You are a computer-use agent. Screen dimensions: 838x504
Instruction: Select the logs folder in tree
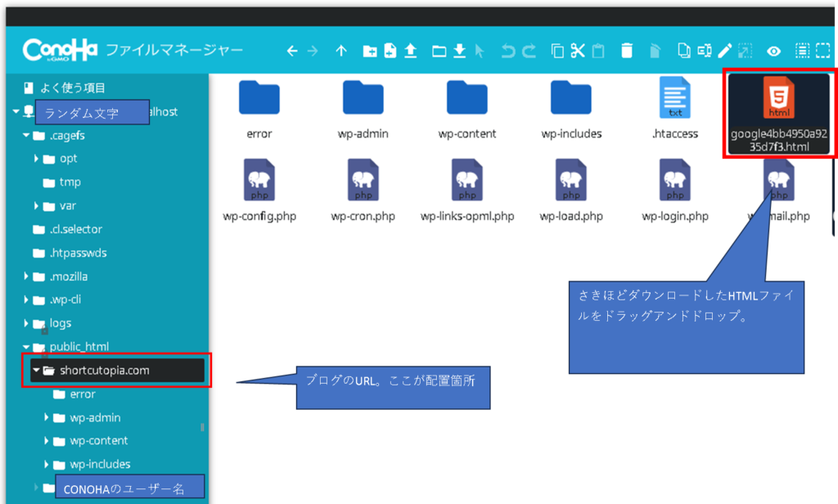(x=60, y=323)
